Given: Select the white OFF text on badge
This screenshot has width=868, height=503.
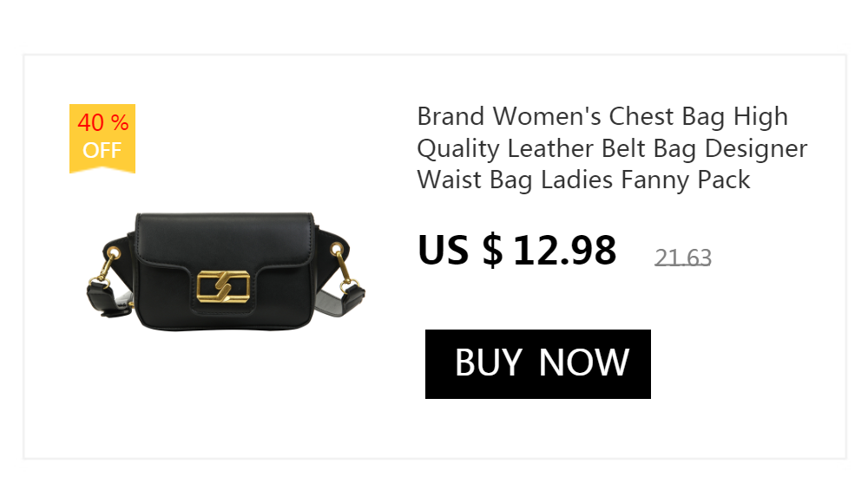Looking at the screenshot, I should (x=102, y=150).
